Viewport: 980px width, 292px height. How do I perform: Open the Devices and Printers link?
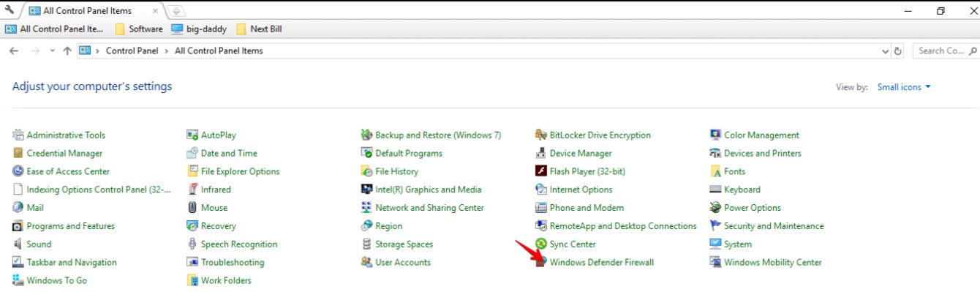[x=763, y=153]
